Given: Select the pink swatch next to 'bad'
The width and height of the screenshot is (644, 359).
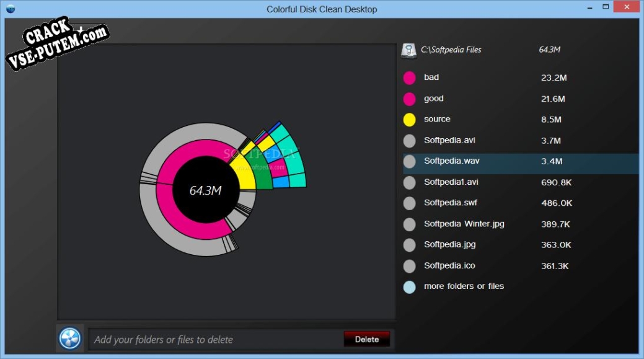Looking at the screenshot, I should tap(410, 78).
